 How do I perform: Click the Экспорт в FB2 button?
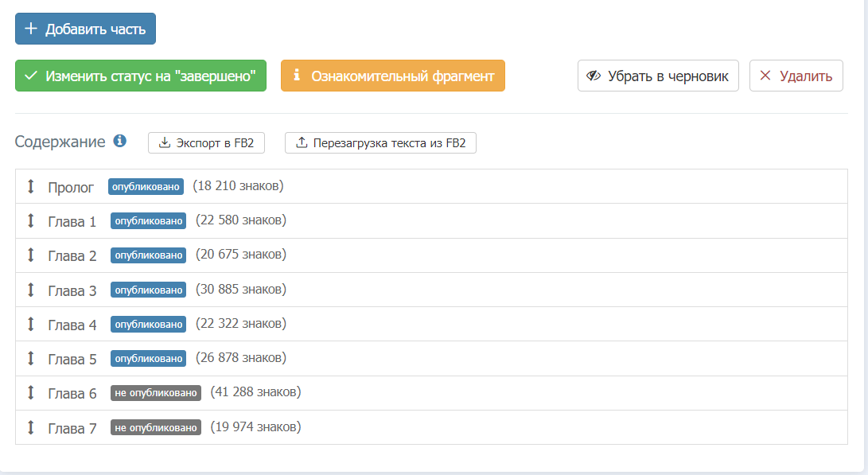click(x=207, y=143)
